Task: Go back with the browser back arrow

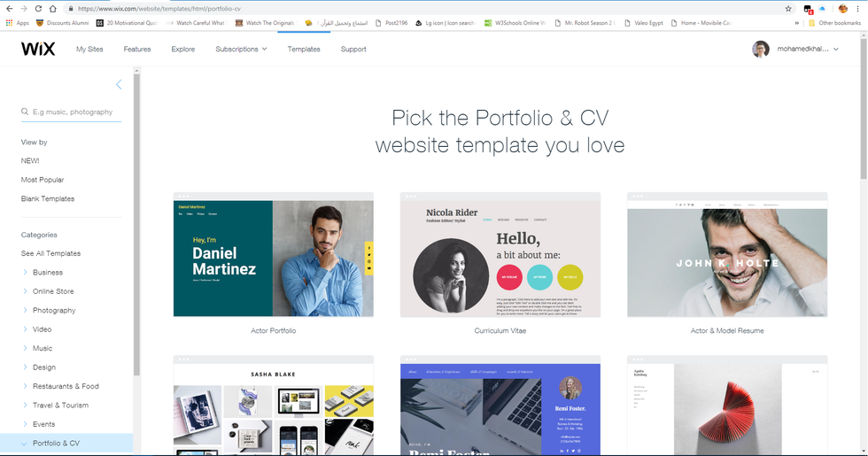Action: 10,8
